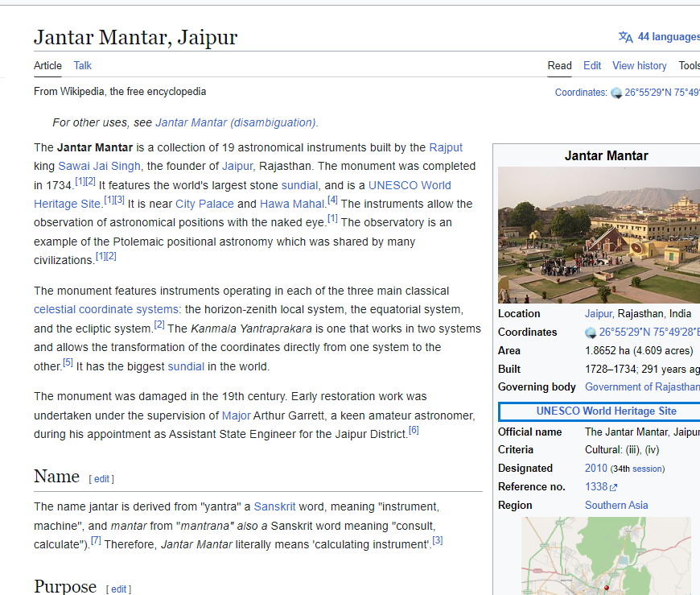Viewport: 700px width, 595px height.
Task: Open the Jaipur link in first paragraph
Action: click(237, 166)
